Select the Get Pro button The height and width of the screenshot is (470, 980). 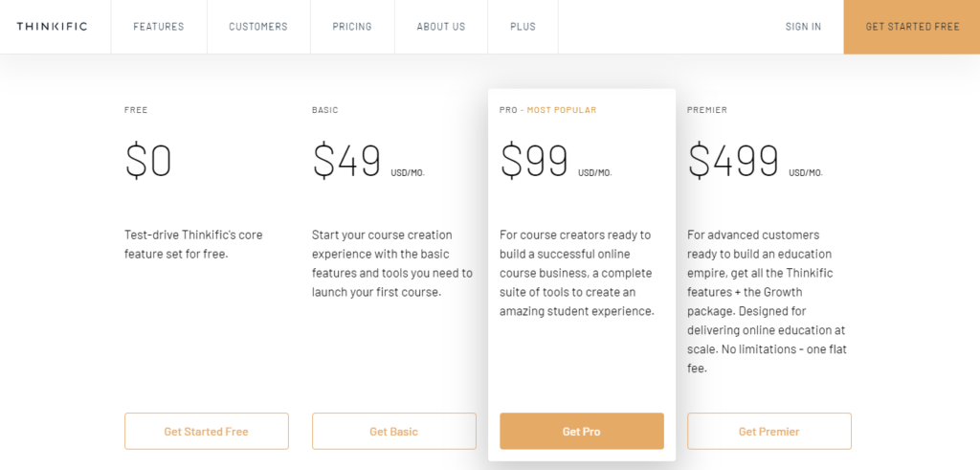coord(581,432)
